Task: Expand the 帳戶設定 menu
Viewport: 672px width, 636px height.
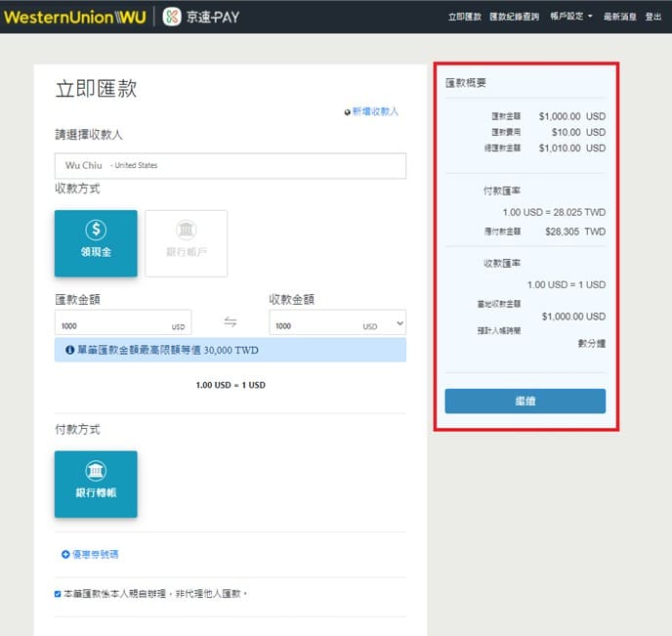Action: click(x=571, y=17)
